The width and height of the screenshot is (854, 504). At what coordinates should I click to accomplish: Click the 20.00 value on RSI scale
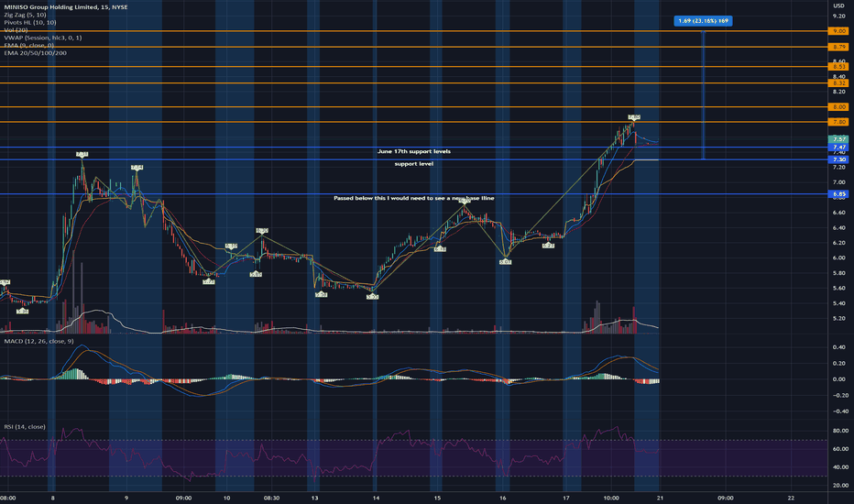840,485
